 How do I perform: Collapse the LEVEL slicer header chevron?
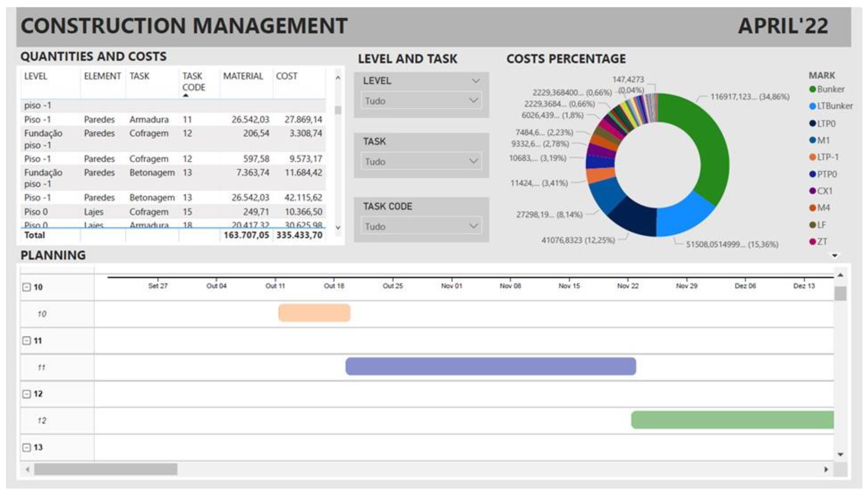coord(476,81)
